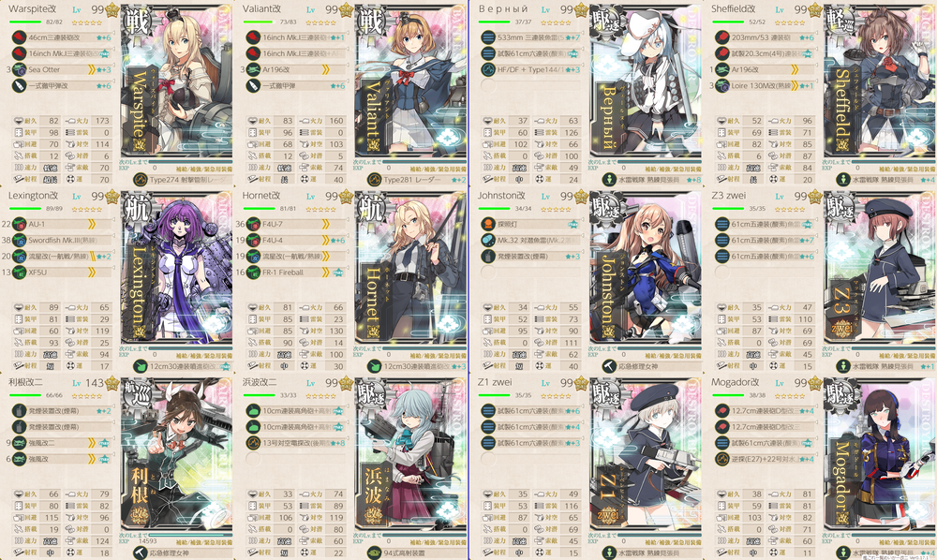Select Lexington's AU-1 aircraft icon

(x=19, y=225)
